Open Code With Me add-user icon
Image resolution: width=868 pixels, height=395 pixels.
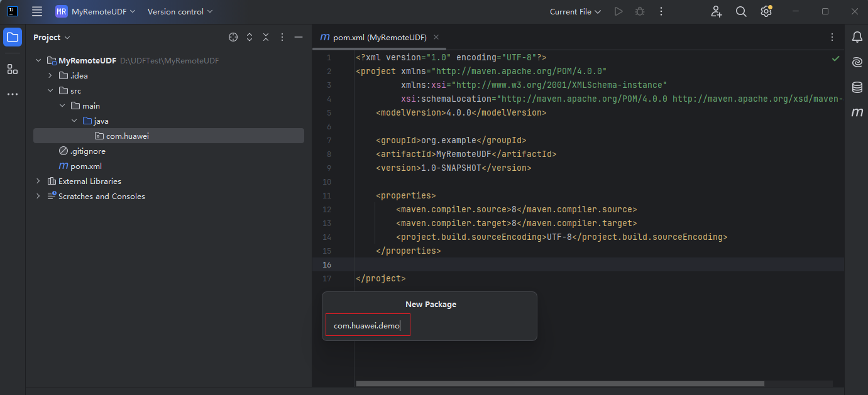[717, 11]
